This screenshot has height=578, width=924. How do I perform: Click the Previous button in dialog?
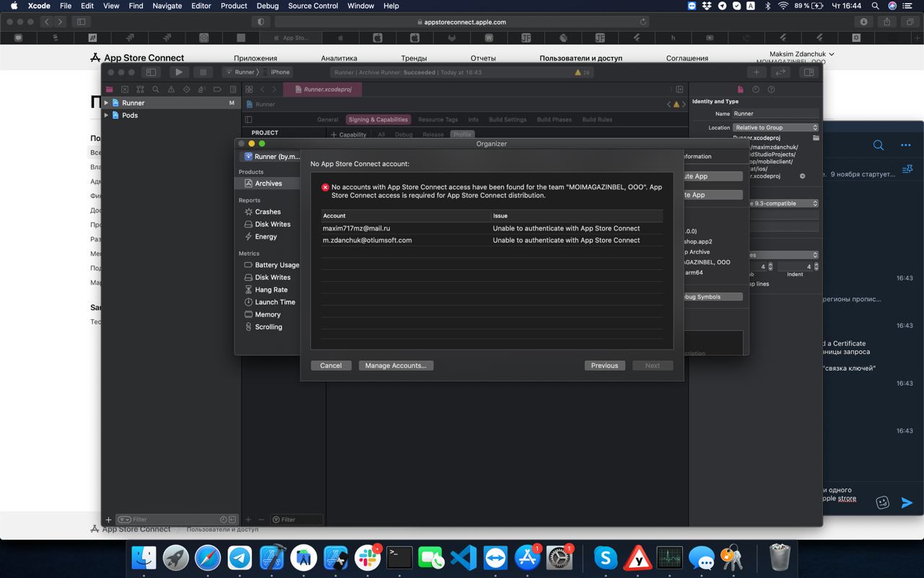tap(604, 366)
